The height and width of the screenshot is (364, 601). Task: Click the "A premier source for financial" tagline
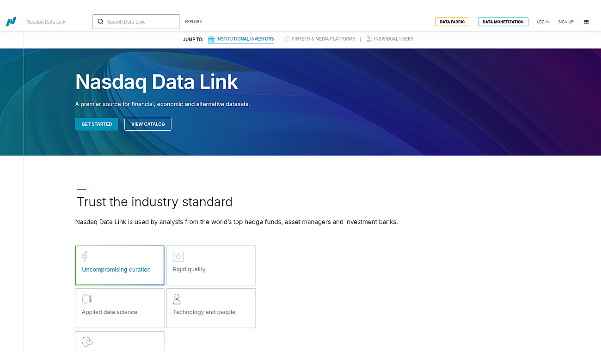coord(163,104)
